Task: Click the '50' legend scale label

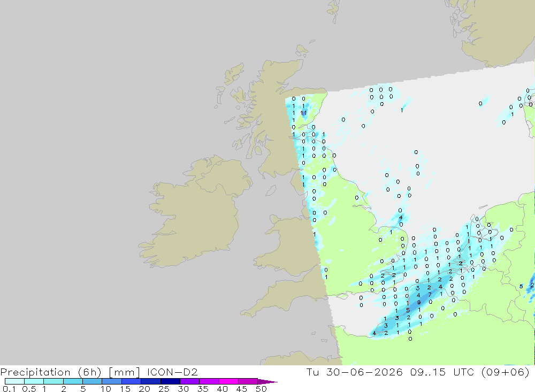Action: [261, 389]
